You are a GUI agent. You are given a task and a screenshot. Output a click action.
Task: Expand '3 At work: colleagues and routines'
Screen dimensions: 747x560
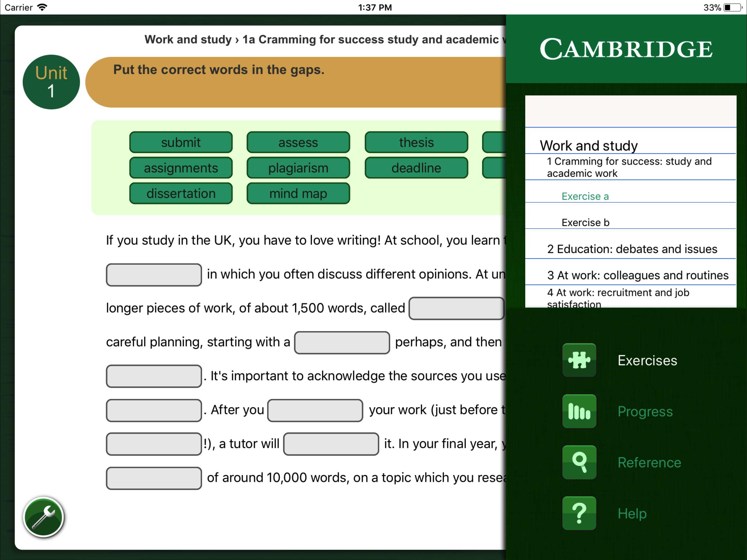pos(637,275)
